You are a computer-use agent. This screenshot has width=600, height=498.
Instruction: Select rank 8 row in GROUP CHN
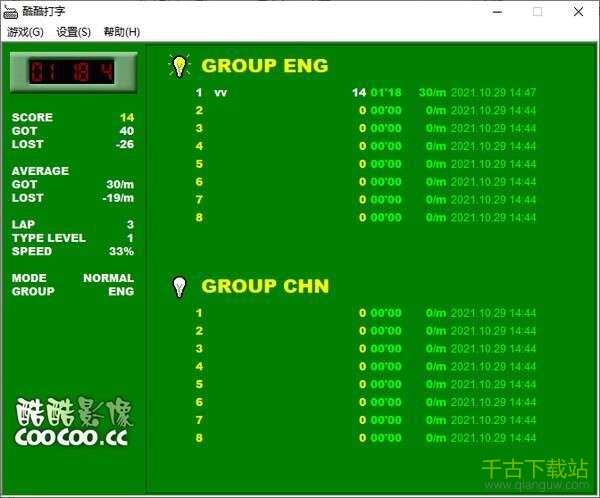coord(365,438)
